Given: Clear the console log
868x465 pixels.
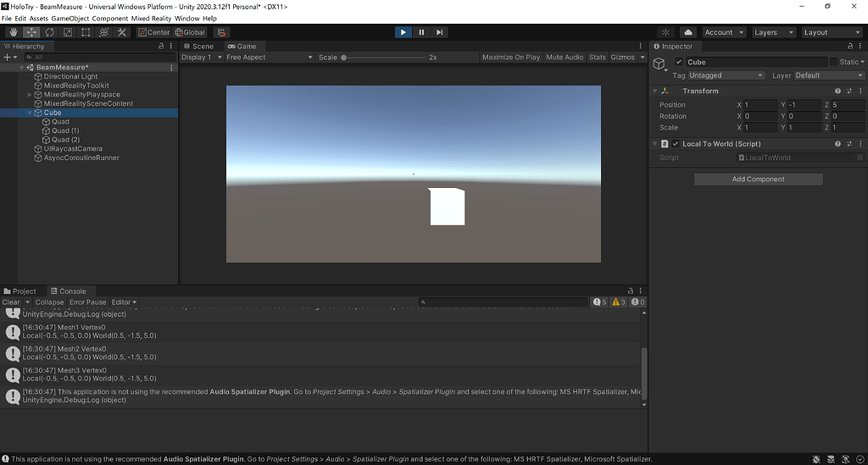Looking at the screenshot, I should coord(11,302).
